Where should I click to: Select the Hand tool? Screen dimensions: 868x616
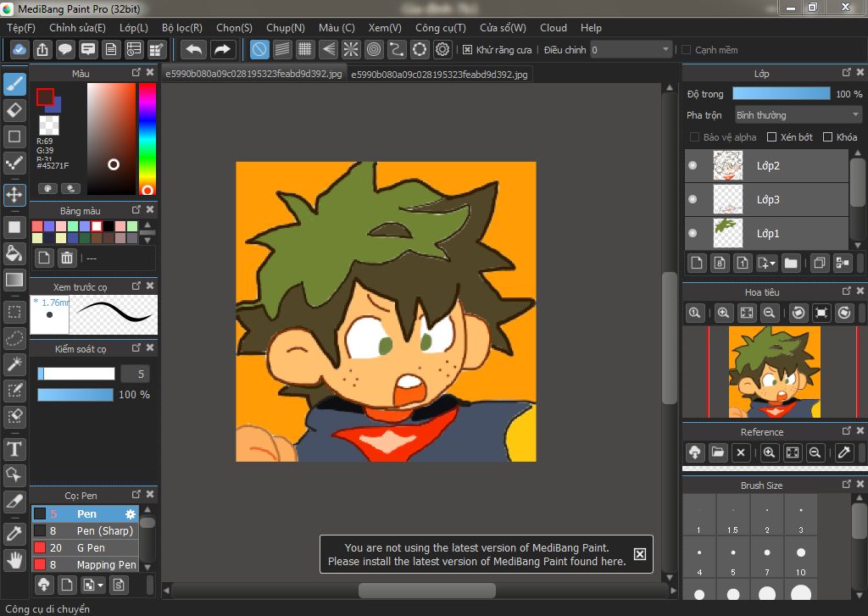pos(15,560)
